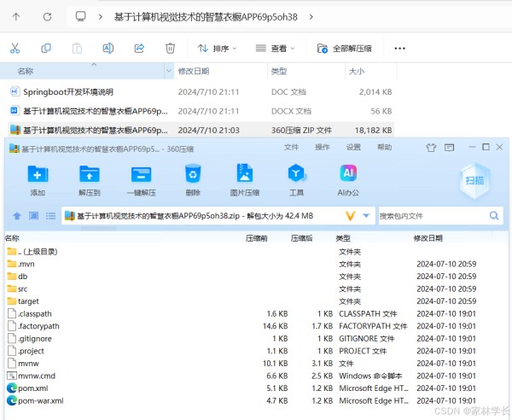Click the 图片压缩 image compress icon

click(245, 172)
